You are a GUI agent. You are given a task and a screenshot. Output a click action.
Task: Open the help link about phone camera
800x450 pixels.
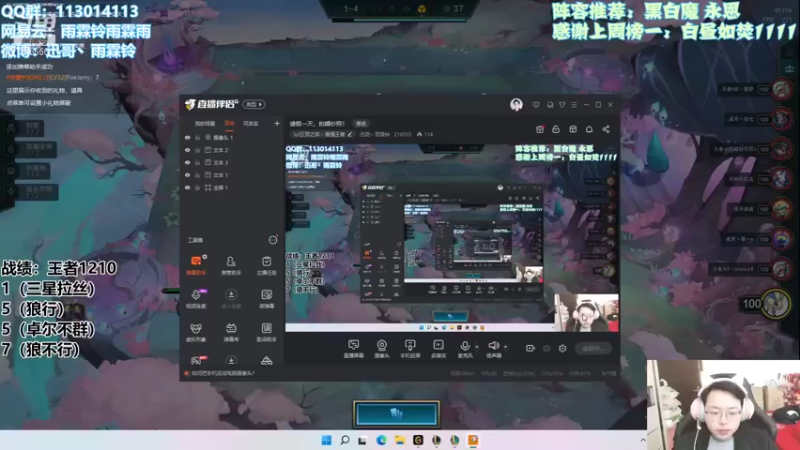click(x=222, y=373)
